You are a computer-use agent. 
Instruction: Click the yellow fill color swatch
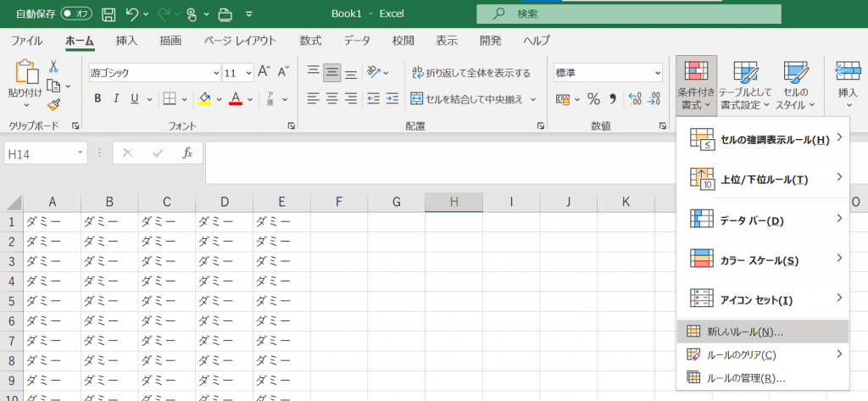tap(204, 98)
